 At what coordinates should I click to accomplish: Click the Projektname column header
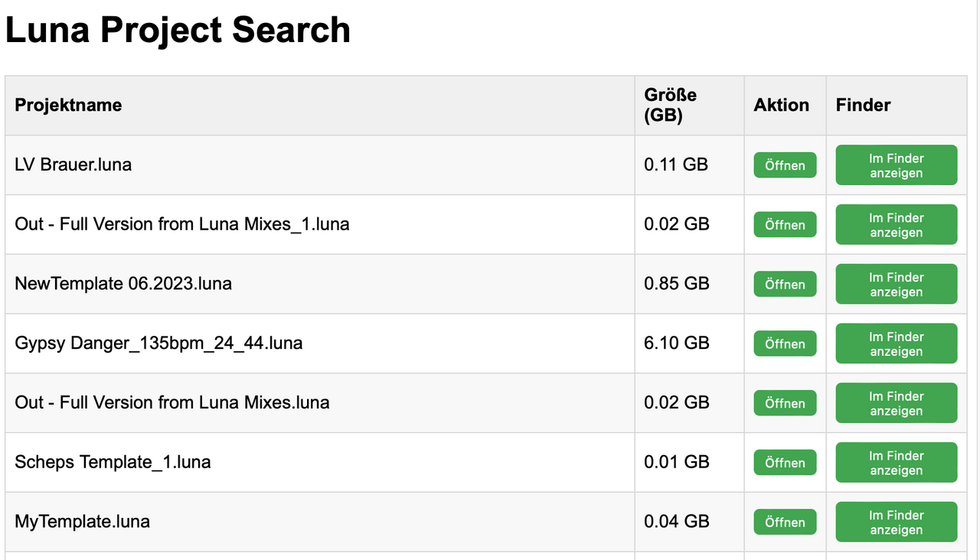[x=320, y=106]
